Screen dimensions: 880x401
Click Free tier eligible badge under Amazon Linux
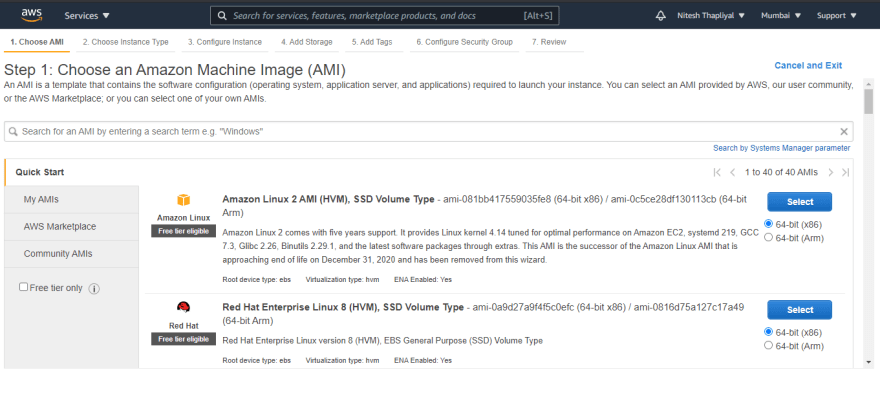tap(184, 231)
